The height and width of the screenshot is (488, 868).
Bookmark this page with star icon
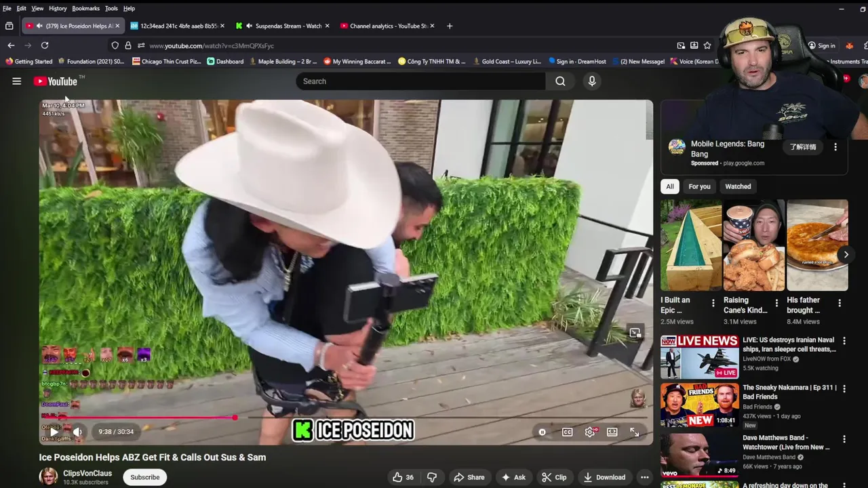pyautogui.click(x=707, y=45)
